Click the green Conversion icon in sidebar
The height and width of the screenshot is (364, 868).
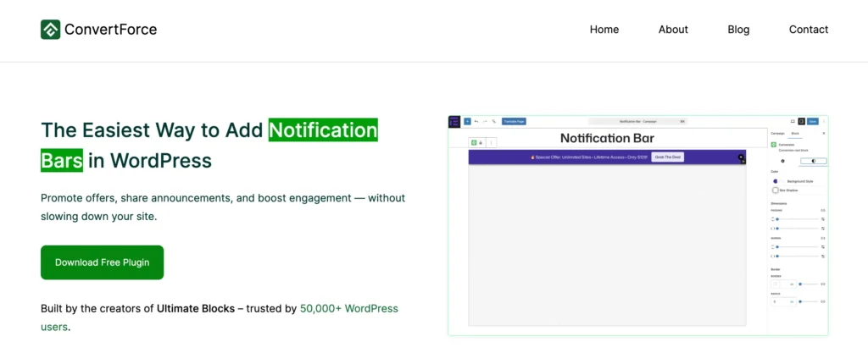tap(774, 145)
